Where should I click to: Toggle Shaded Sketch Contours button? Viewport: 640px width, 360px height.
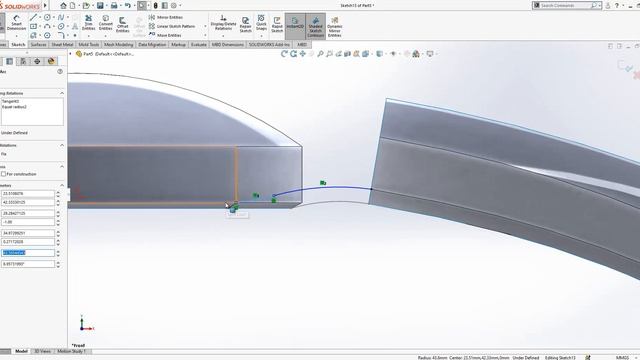316,27
